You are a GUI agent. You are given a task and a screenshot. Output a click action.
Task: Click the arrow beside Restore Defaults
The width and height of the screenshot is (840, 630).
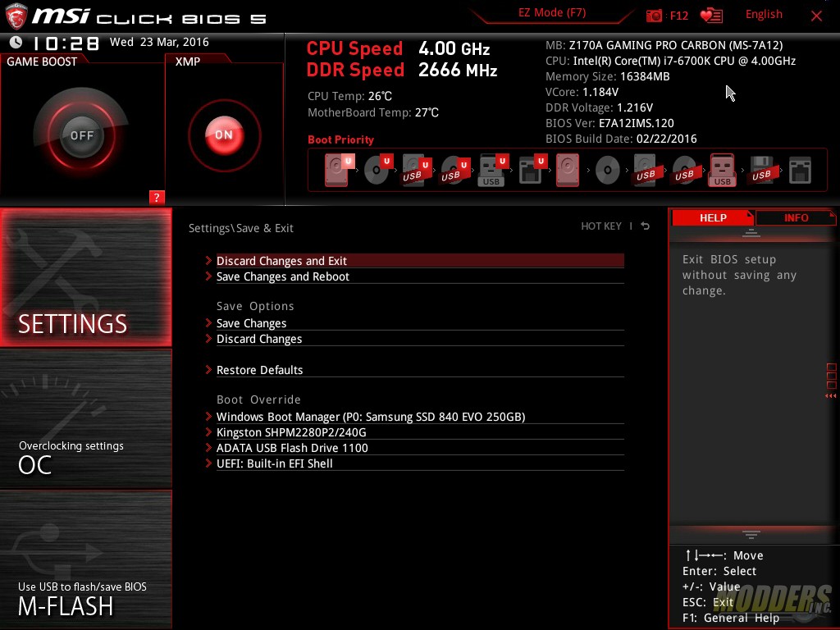208,370
